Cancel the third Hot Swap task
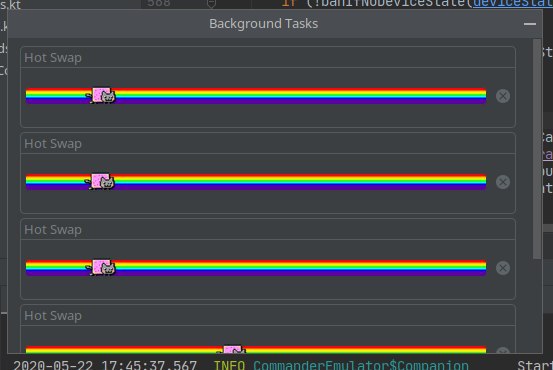This screenshot has height=370, width=553. click(x=503, y=268)
